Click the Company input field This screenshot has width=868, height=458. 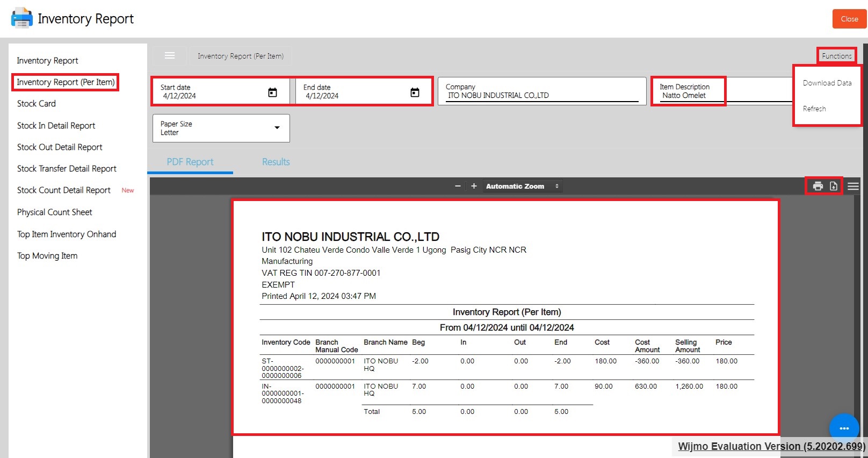point(542,91)
